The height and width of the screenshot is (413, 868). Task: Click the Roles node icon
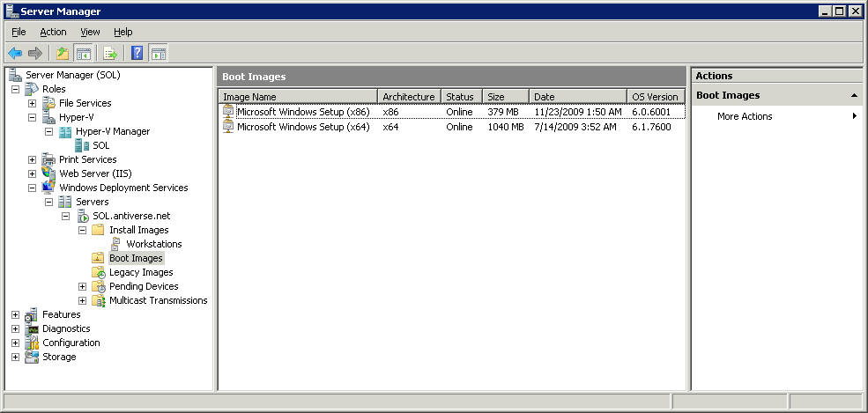tap(32, 88)
